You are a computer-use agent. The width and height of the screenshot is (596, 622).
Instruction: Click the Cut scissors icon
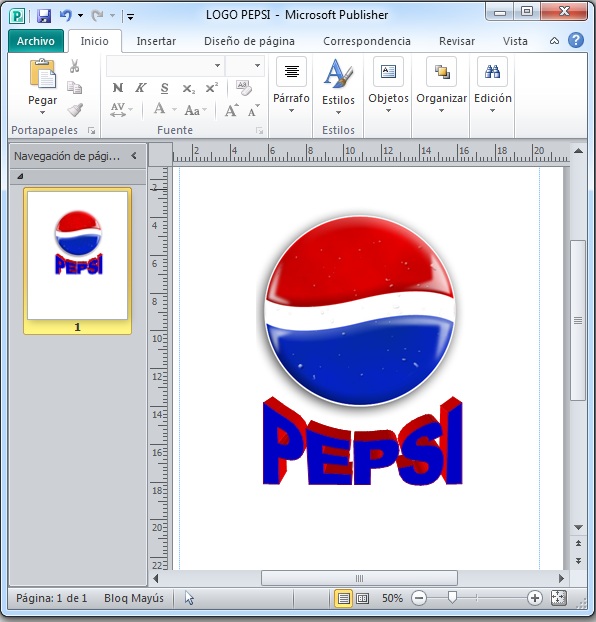pos(74,66)
